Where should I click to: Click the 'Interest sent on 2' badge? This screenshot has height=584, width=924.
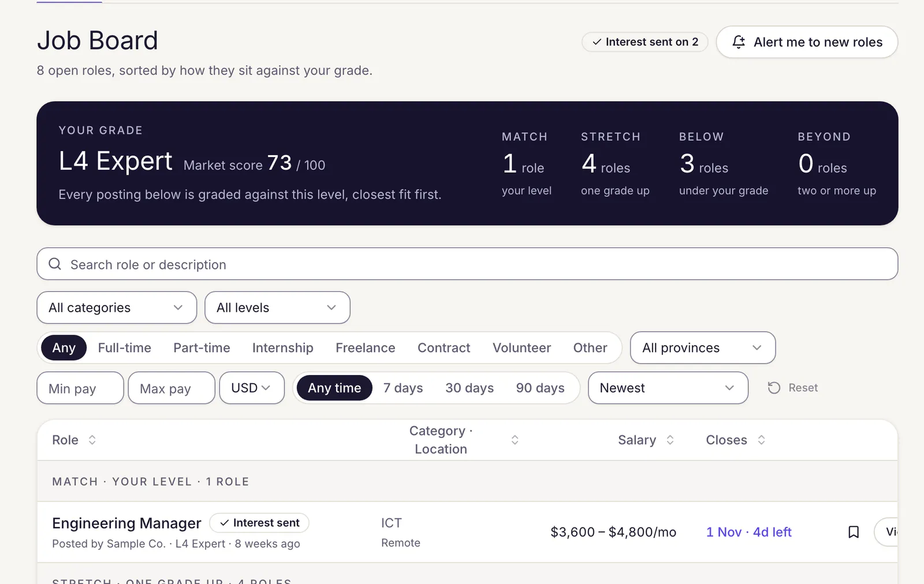[645, 42]
